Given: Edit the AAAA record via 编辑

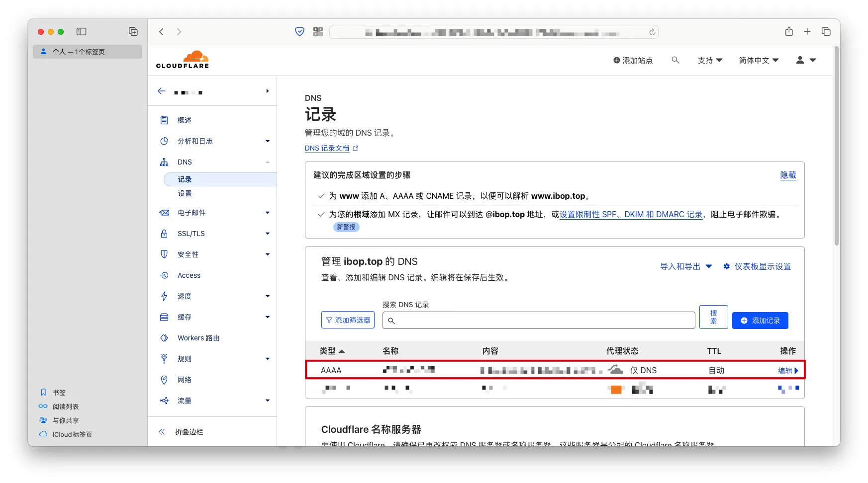Looking at the screenshot, I should [x=788, y=370].
